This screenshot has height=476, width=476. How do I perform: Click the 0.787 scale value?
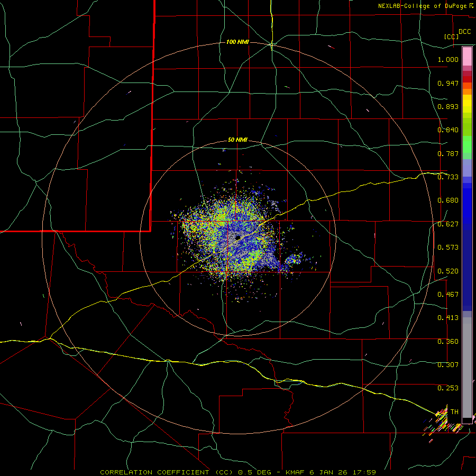tap(448, 153)
